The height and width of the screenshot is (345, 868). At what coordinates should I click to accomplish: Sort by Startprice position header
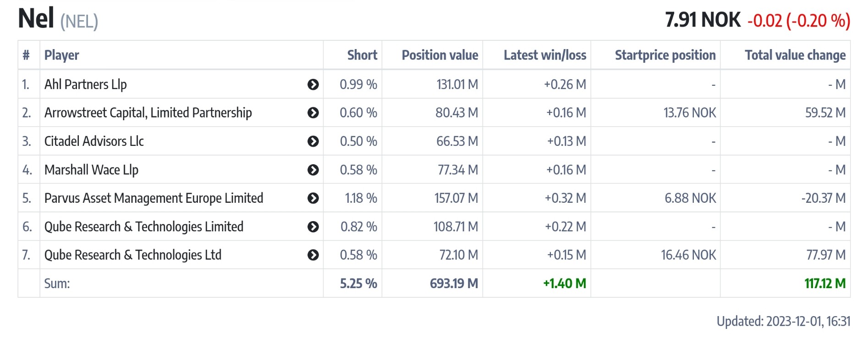(x=665, y=55)
